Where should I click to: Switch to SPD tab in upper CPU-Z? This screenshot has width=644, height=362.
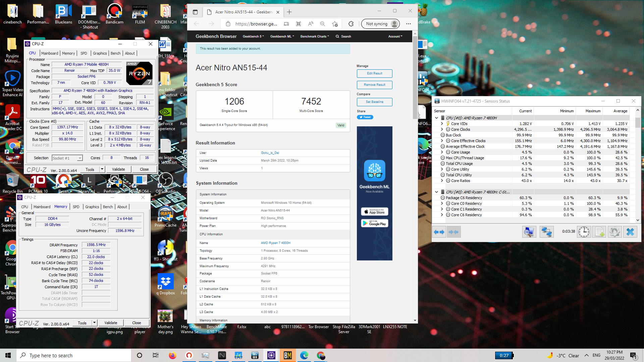84,53
